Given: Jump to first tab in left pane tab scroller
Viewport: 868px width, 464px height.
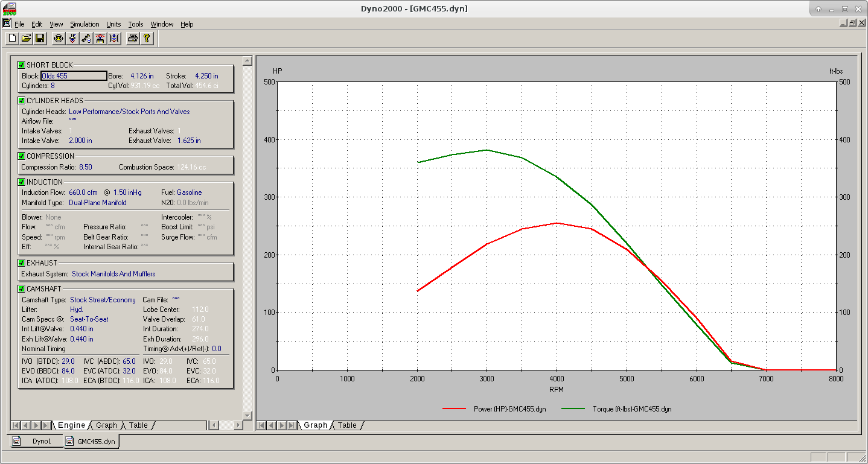Looking at the screenshot, I should [16, 425].
